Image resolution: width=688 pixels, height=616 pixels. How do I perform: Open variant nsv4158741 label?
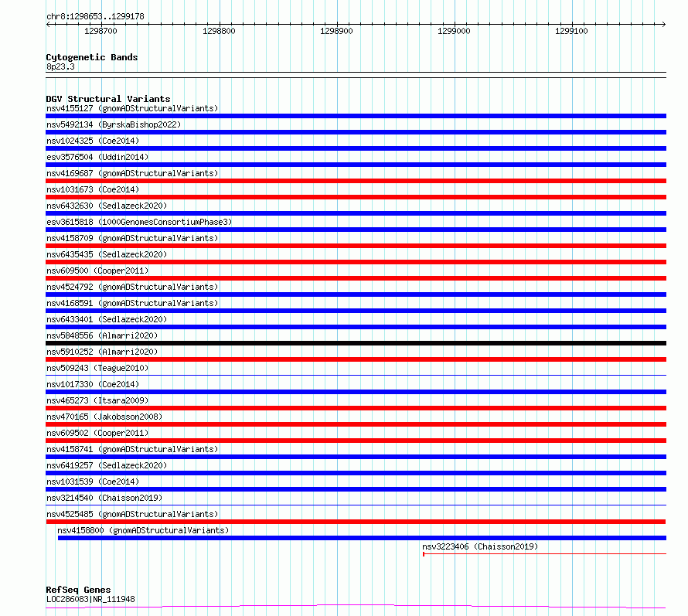click(132, 449)
